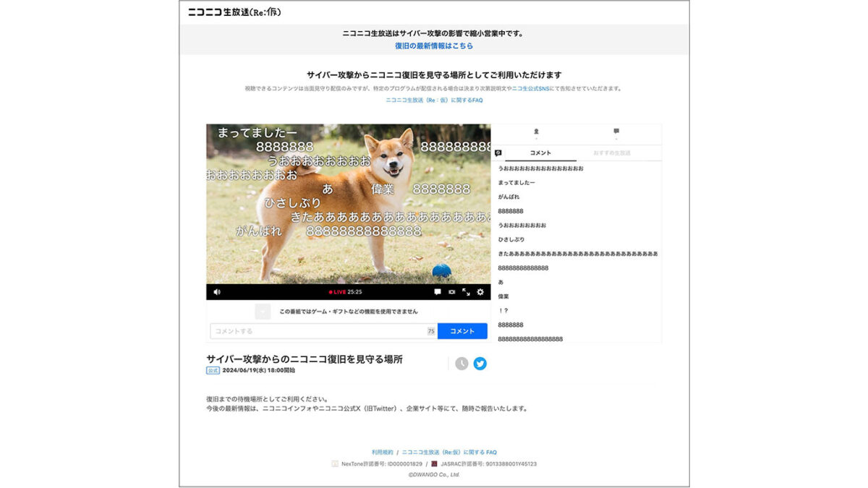Expand the gray dropdown next to the gift notice
This screenshot has height=488, width=868.
263,311
